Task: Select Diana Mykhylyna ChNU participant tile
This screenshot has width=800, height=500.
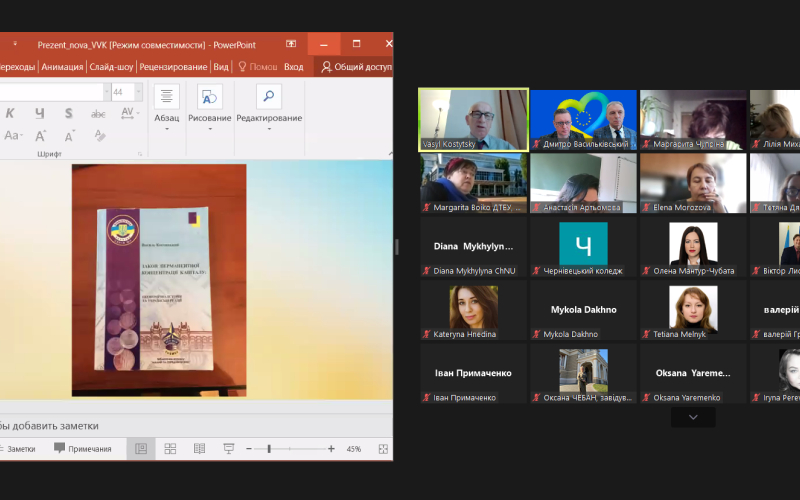Action: tap(473, 247)
